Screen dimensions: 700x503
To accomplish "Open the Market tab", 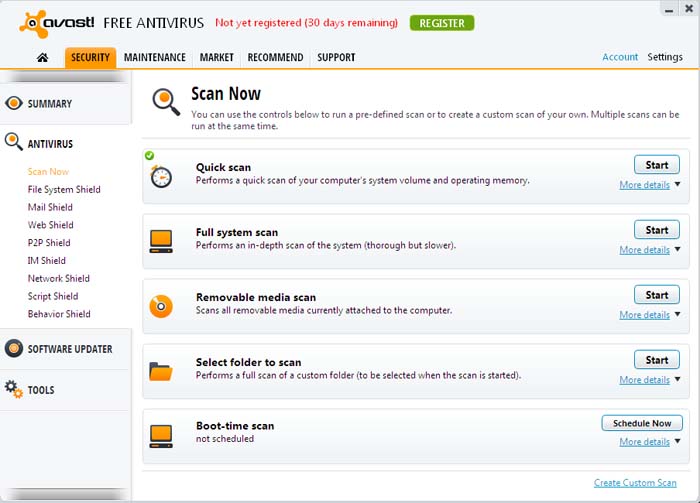I will click(x=217, y=58).
